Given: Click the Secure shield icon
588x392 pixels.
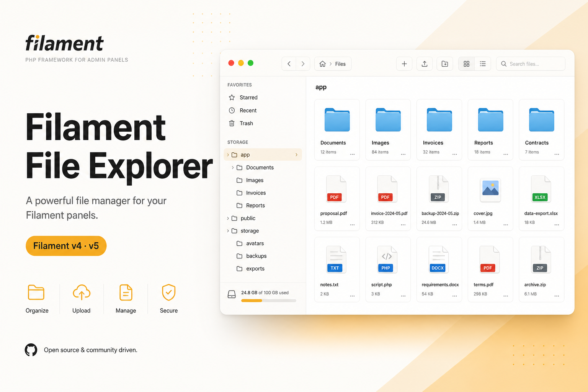Looking at the screenshot, I should [169, 292].
